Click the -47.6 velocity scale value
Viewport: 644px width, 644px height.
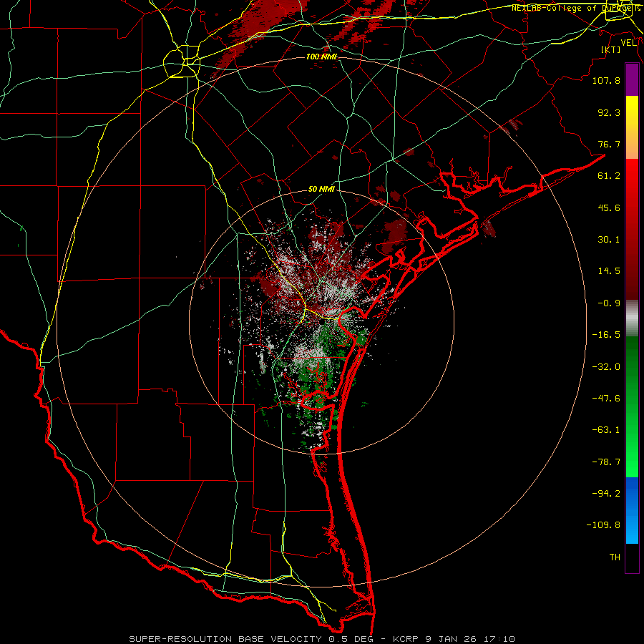tap(606, 399)
